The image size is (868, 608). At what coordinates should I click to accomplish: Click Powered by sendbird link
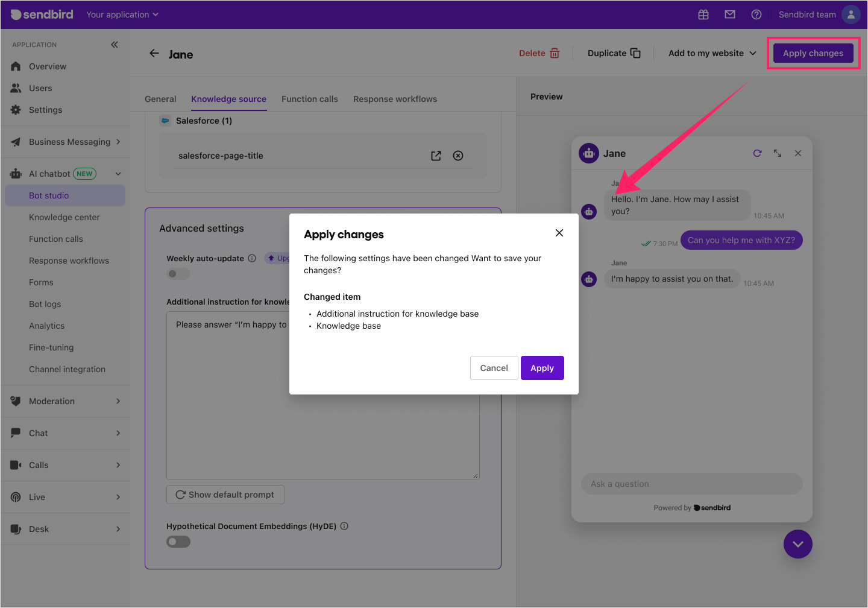tap(692, 508)
